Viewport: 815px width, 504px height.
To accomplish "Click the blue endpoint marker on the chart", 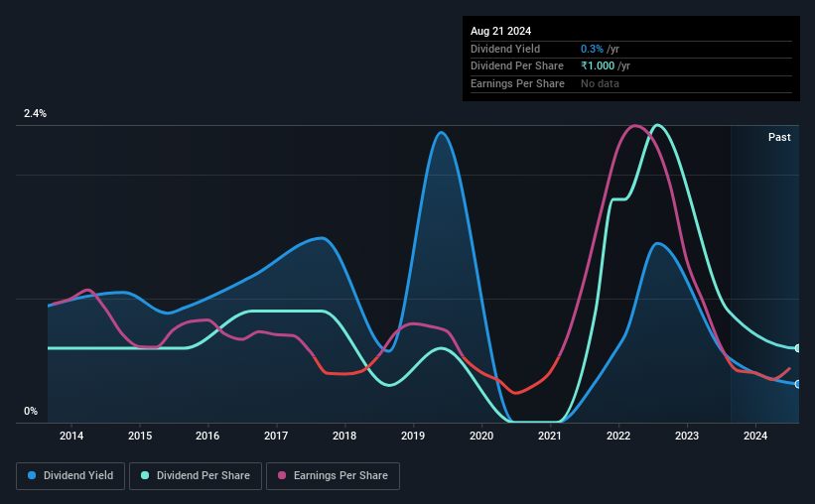I will tap(798, 385).
